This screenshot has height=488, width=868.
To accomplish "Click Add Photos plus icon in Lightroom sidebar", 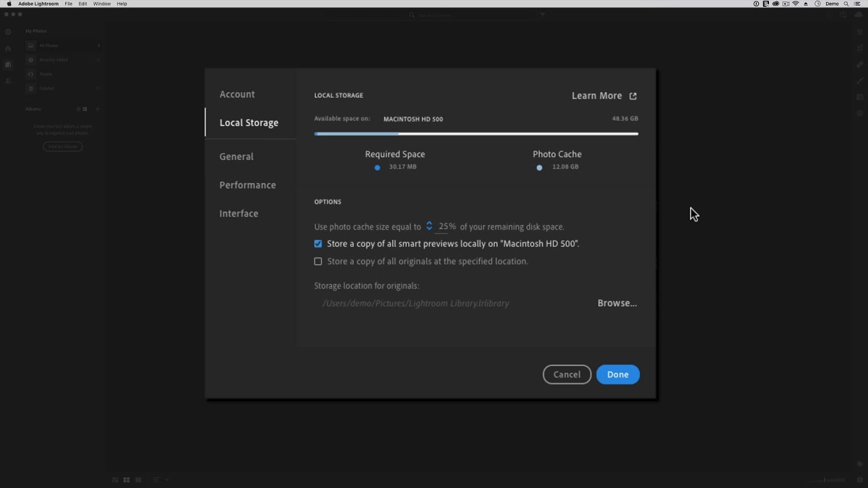I will 8,32.
